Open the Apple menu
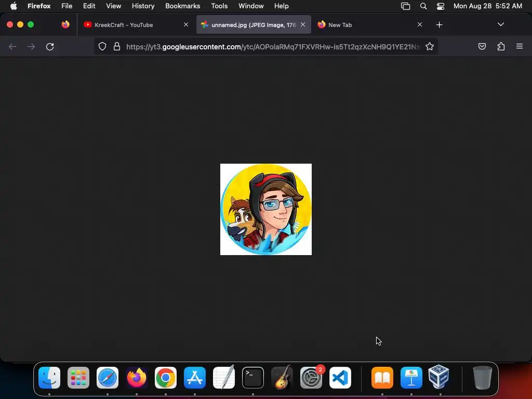This screenshot has height=399, width=532. 14,6
